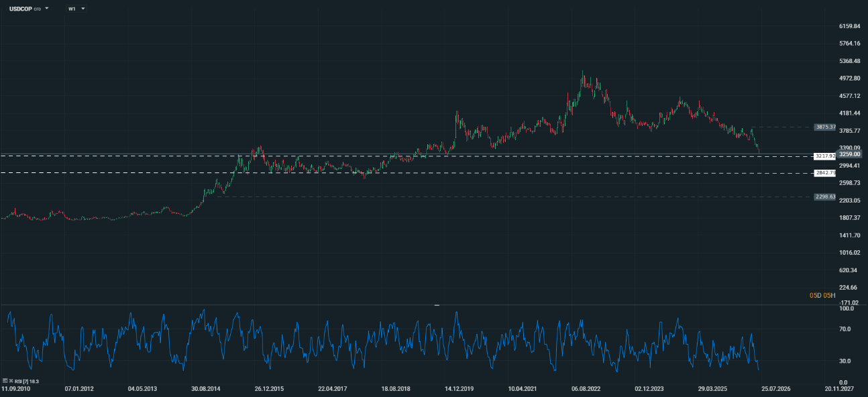Select the 3875.37 price level label

point(824,127)
